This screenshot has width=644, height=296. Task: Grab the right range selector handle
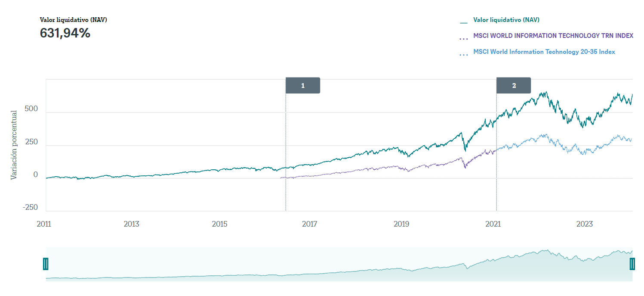[632, 264]
